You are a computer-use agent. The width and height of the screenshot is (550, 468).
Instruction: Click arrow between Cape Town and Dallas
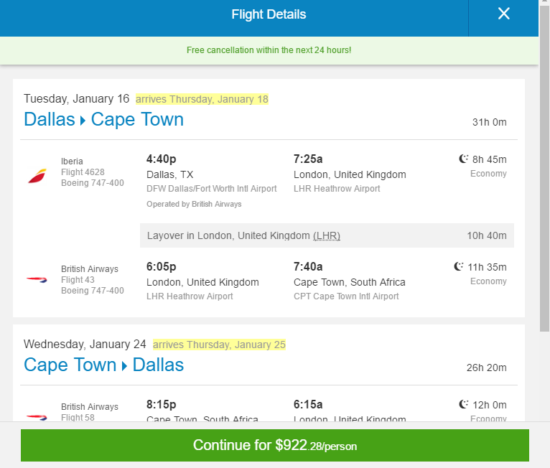124,366
